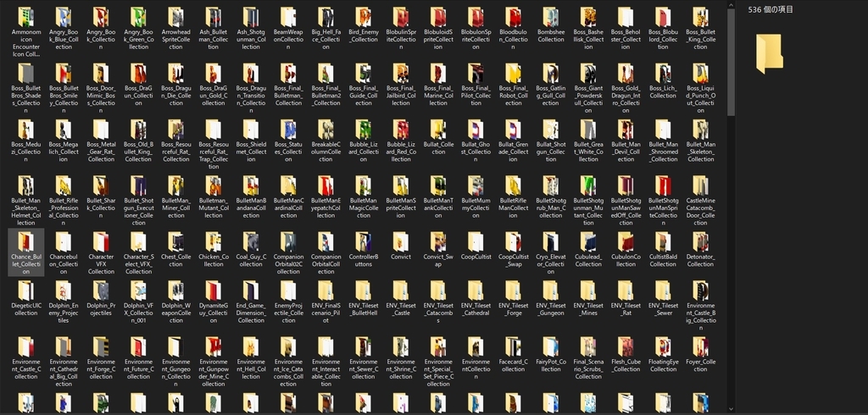
Task: Select the Environment_Castle_Collection folder
Action: (26, 358)
